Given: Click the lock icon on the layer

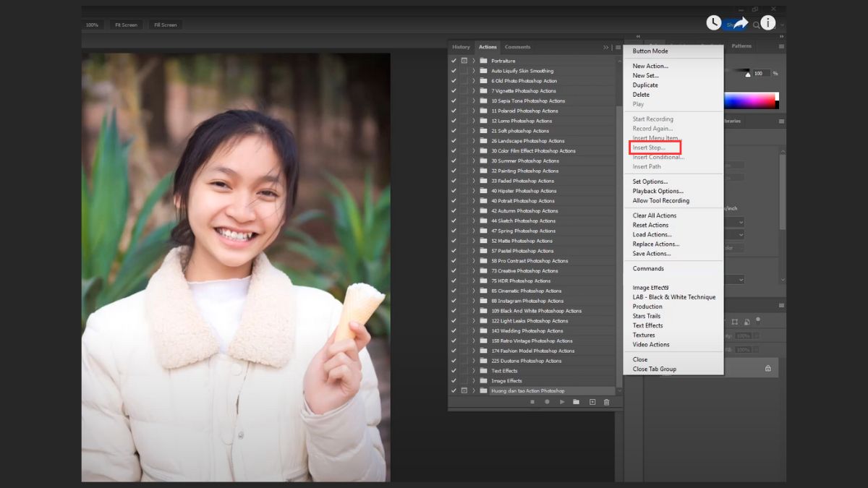Looking at the screenshot, I should 768,368.
